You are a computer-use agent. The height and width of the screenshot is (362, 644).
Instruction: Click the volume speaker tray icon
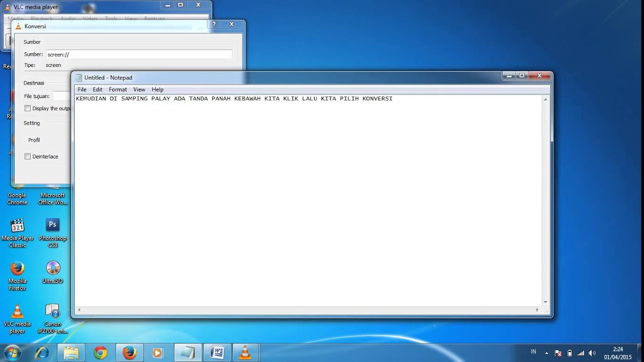click(x=592, y=353)
